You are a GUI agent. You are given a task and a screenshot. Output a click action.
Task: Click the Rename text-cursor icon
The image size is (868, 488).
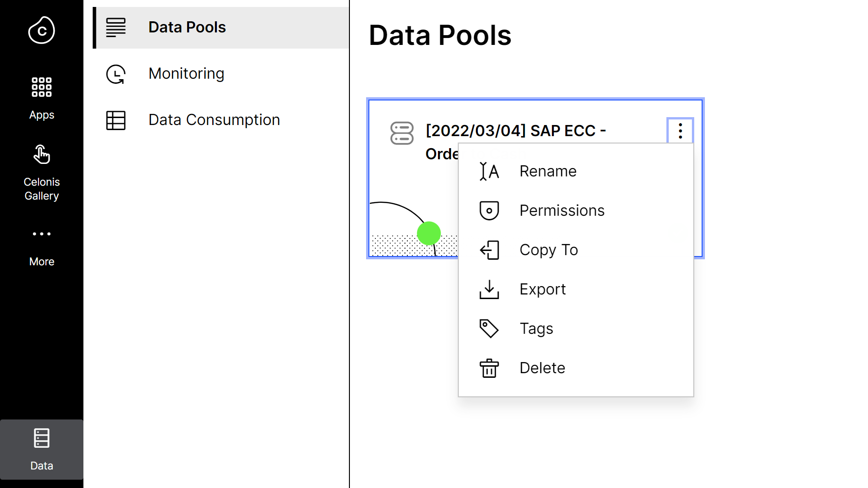(x=489, y=171)
